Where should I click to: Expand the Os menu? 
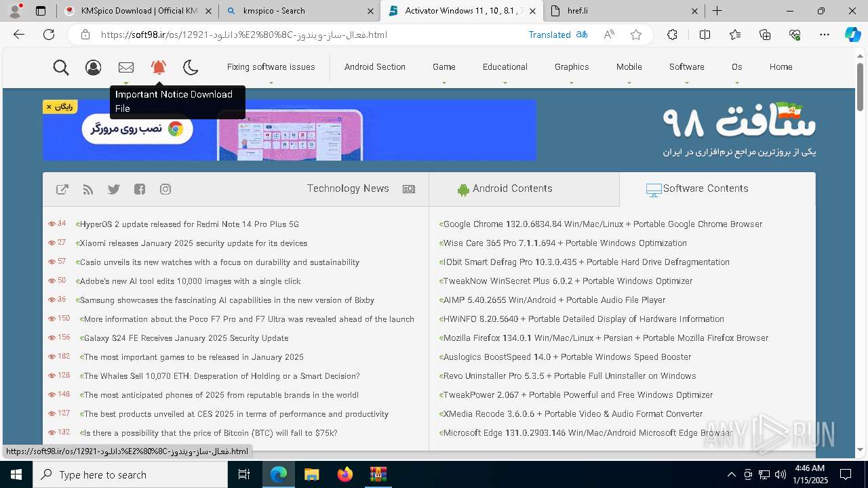pyautogui.click(x=737, y=67)
